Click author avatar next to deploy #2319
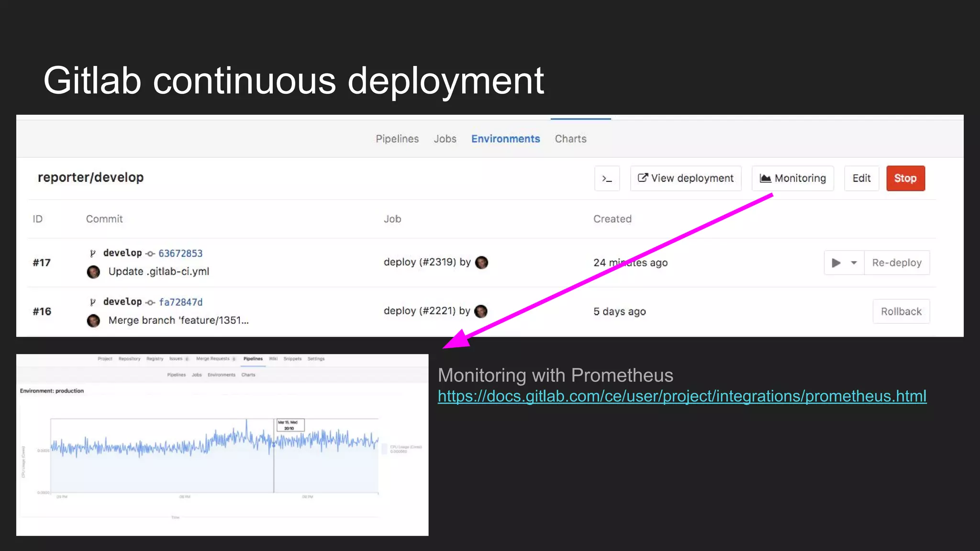Image resolution: width=980 pixels, height=551 pixels. pyautogui.click(x=481, y=262)
